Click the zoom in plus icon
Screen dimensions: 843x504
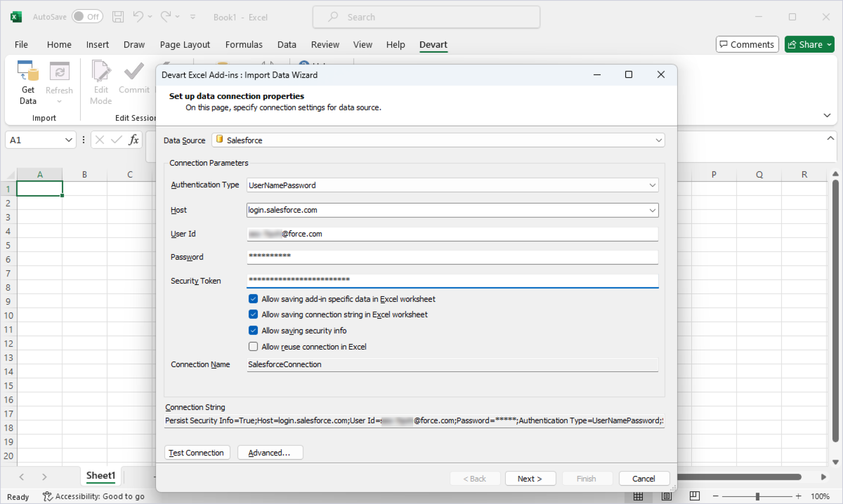798,496
